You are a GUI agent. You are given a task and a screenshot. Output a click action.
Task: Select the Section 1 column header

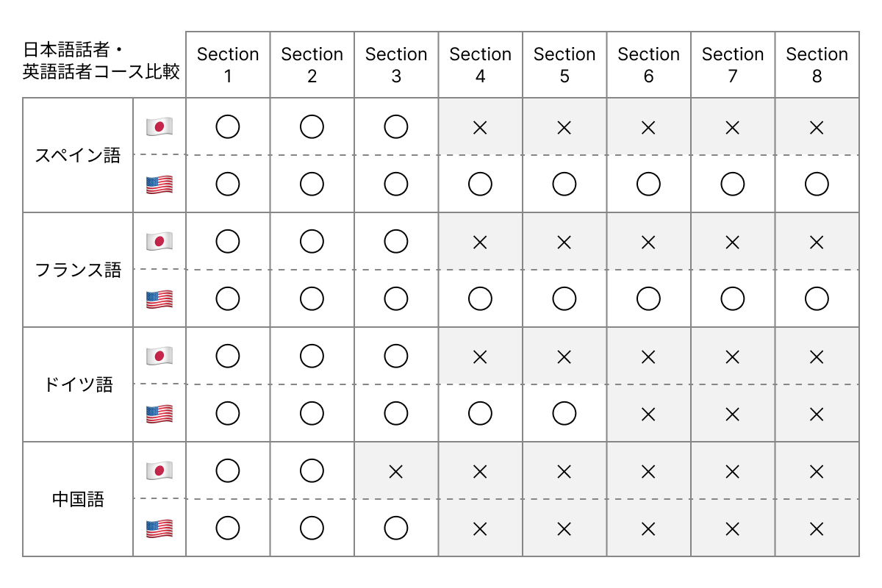click(x=228, y=65)
